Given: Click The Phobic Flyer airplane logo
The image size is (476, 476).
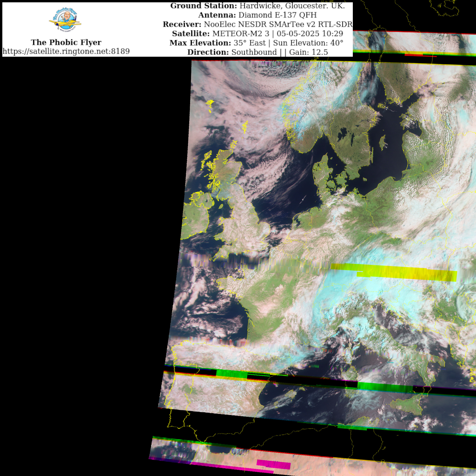Looking at the screenshot, I should click(x=65, y=20).
